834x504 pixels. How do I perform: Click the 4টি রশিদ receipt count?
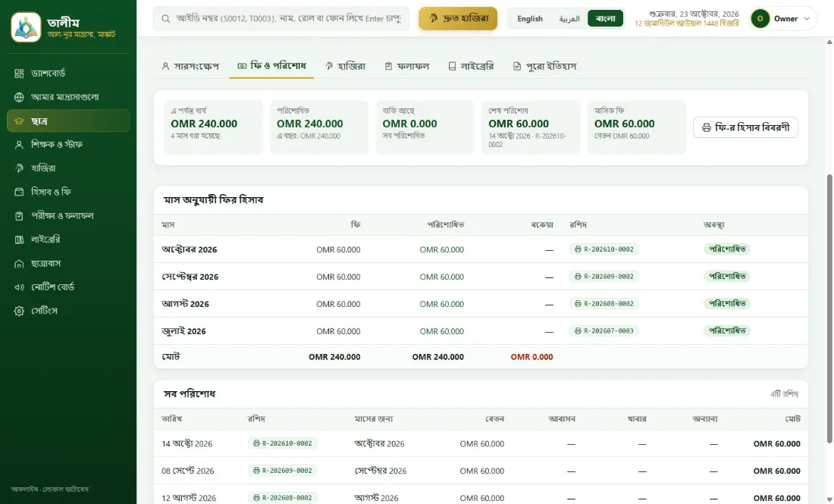click(784, 394)
